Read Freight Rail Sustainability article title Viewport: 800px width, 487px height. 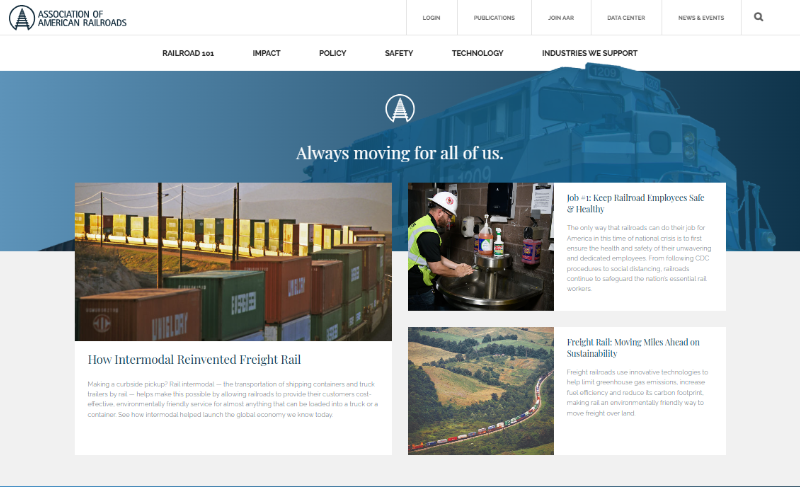click(x=633, y=347)
